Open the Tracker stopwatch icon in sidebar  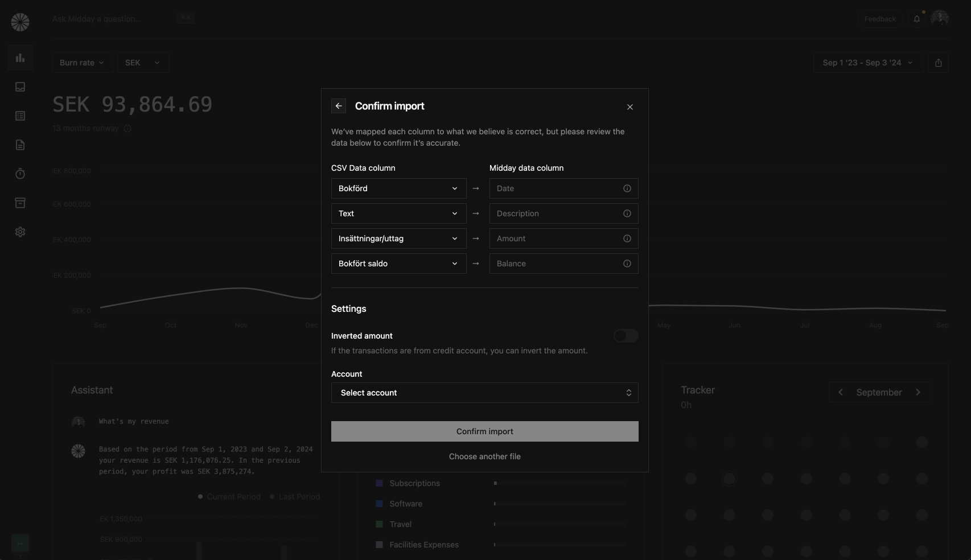(20, 174)
